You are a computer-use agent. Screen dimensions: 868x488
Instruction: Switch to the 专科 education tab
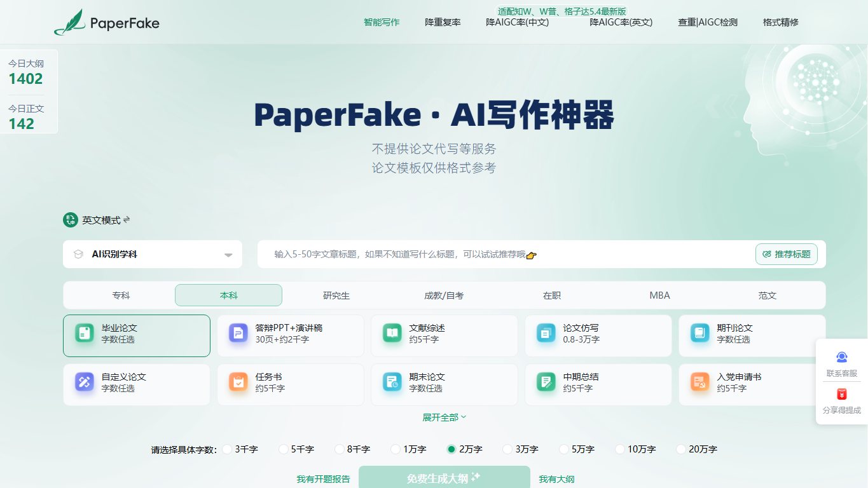[121, 295]
